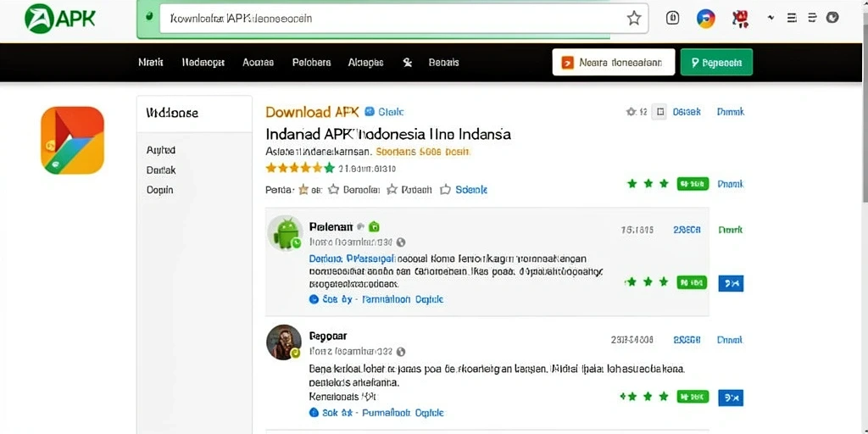Image resolution: width=868 pixels, height=434 pixels.
Task: Click the green badge in Regoaar's review rating
Action: pyautogui.click(x=693, y=397)
